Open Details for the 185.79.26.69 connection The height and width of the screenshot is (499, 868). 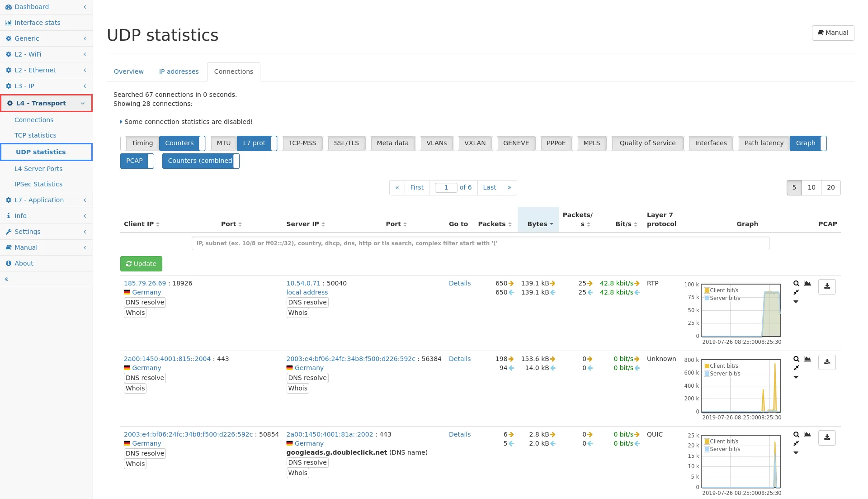tap(459, 283)
